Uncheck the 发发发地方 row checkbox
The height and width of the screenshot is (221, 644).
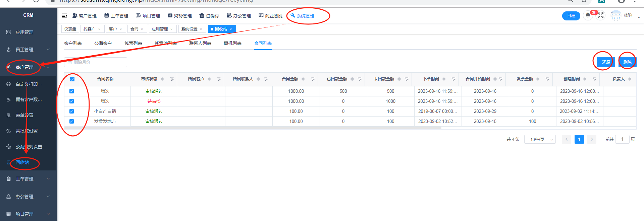(x=71, y=122)
